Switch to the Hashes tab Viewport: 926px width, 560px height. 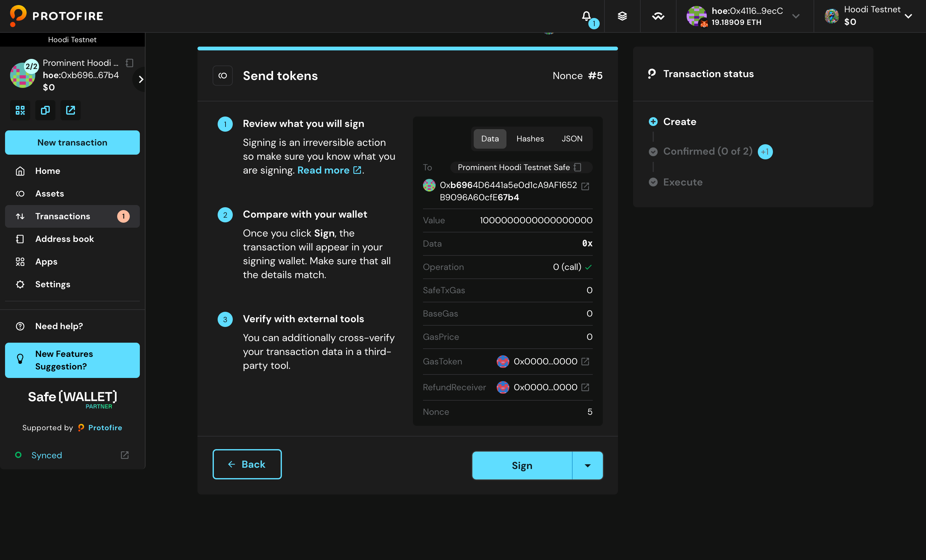click(530, 139)
